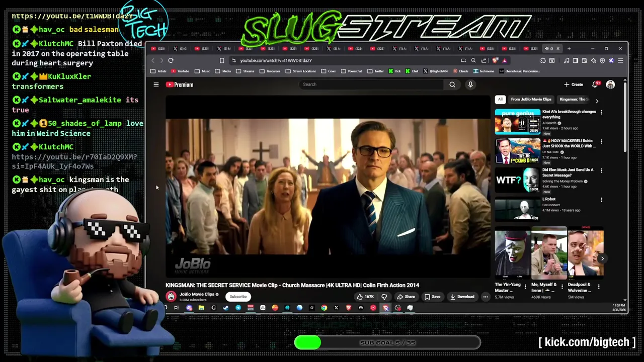Open Steam from the taskbar
Viewport: 644px width, 362px height.
(x=225, y=308)
